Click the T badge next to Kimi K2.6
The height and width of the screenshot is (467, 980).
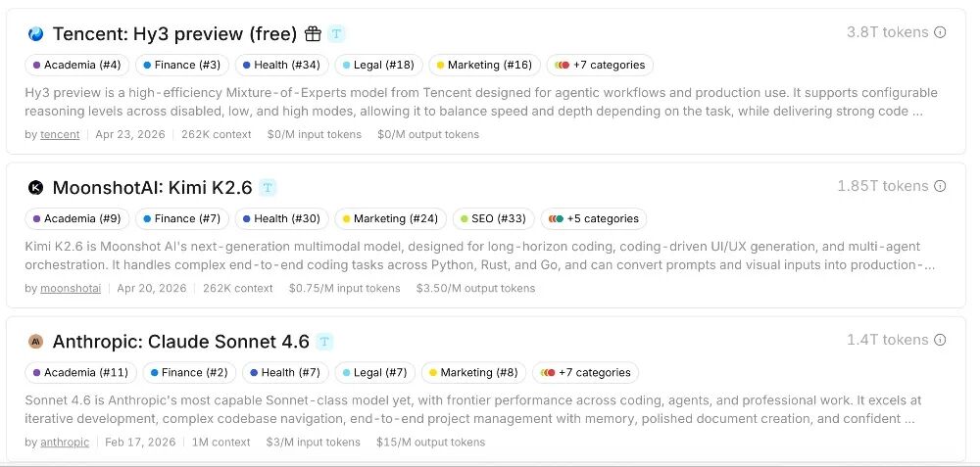tap(268, 187)
